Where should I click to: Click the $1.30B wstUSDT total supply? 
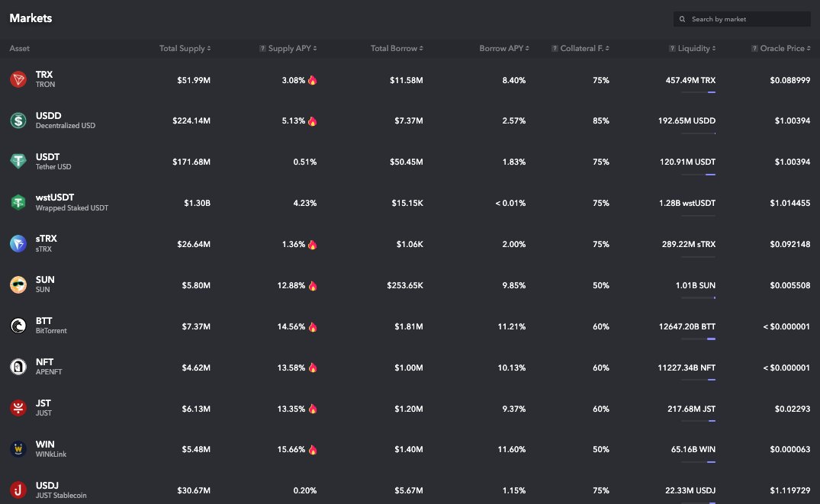tap(197, 203)
